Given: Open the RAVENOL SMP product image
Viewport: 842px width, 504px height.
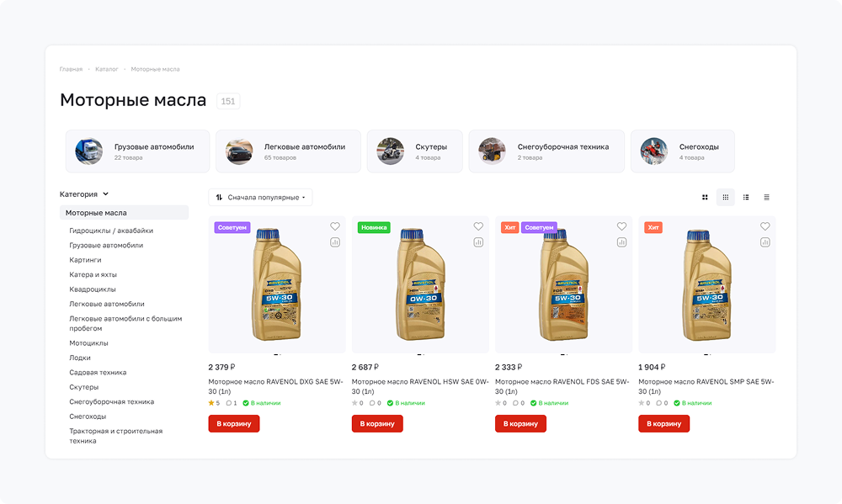Looking at the screenshot, I should [707, 284].
